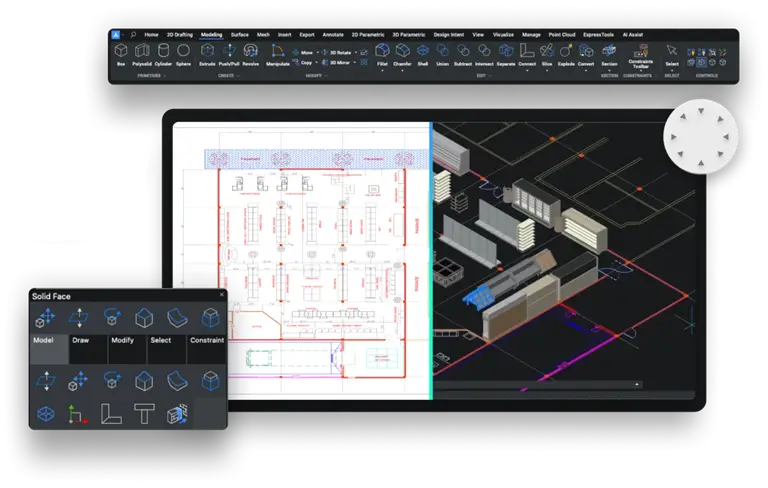Switch to the 2D Drafting tab

click(x=180, y=35)
